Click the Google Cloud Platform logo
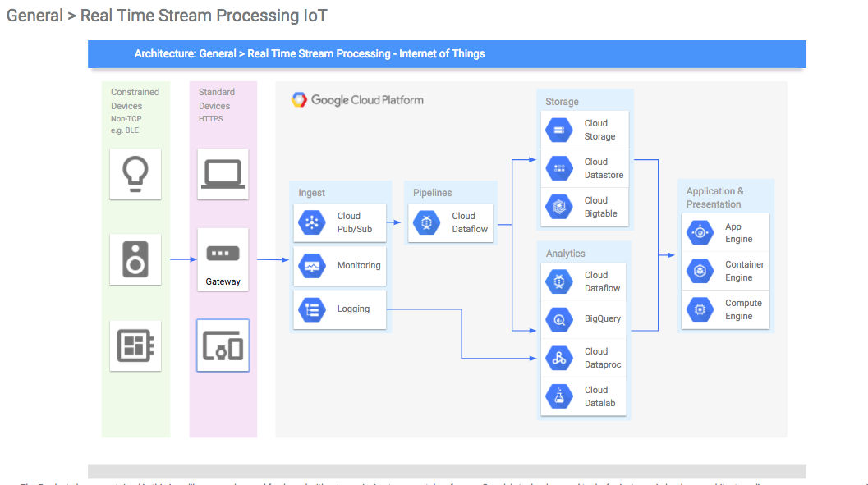Viewport: 868px width, 485px height. 357,100
